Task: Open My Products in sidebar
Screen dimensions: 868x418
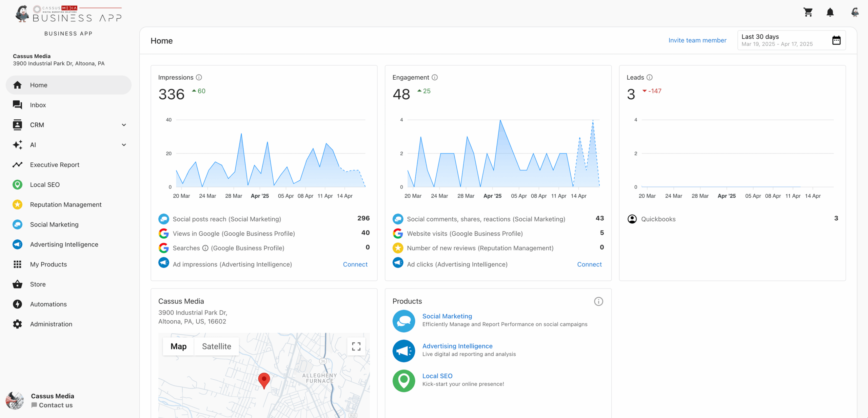Action: tap(68, 264)
